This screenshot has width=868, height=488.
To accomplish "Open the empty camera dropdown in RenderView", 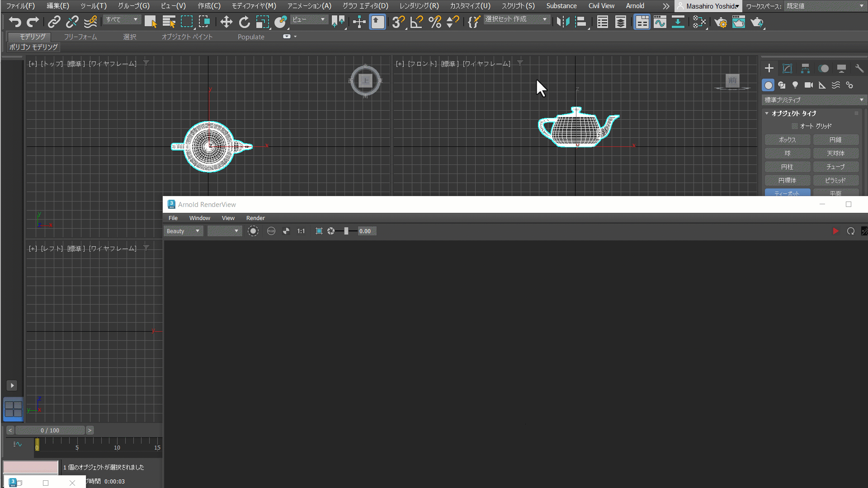I will pyautogui.click(x=224, y=231).
